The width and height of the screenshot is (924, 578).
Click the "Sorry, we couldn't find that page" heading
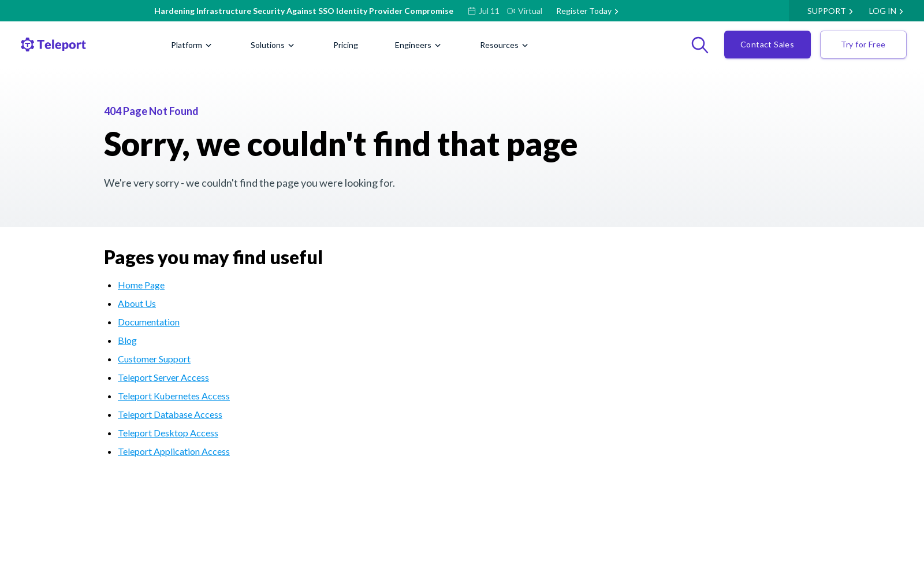341,144
